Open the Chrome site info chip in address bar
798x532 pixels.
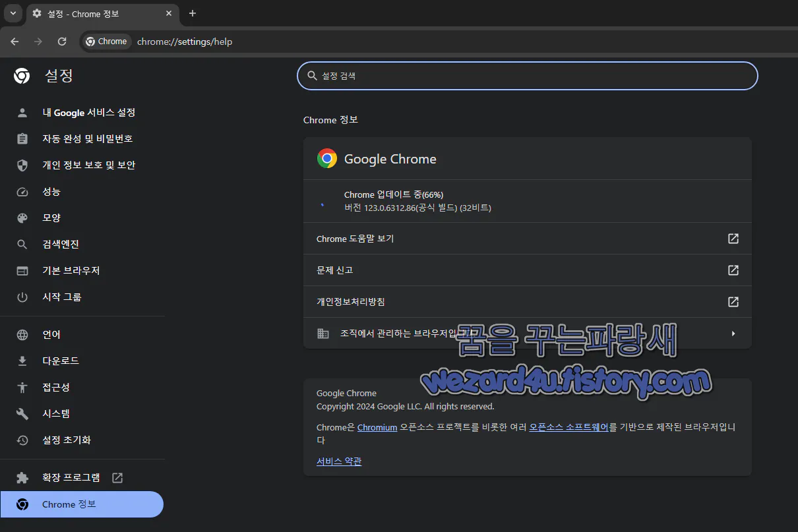click(106, 41)
